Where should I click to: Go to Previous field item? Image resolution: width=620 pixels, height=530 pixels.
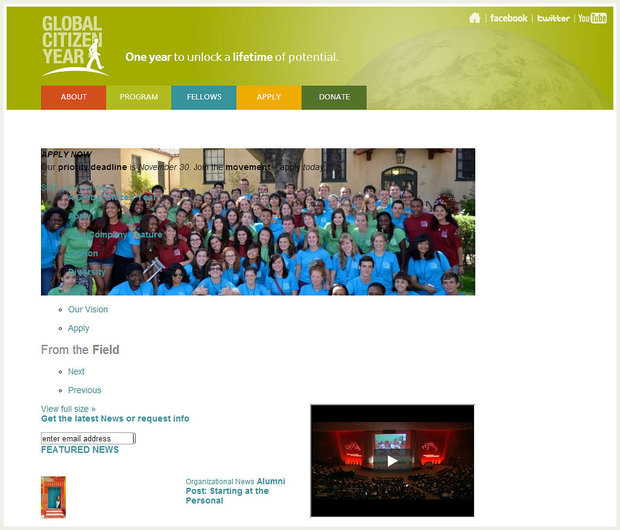(84, 390)
